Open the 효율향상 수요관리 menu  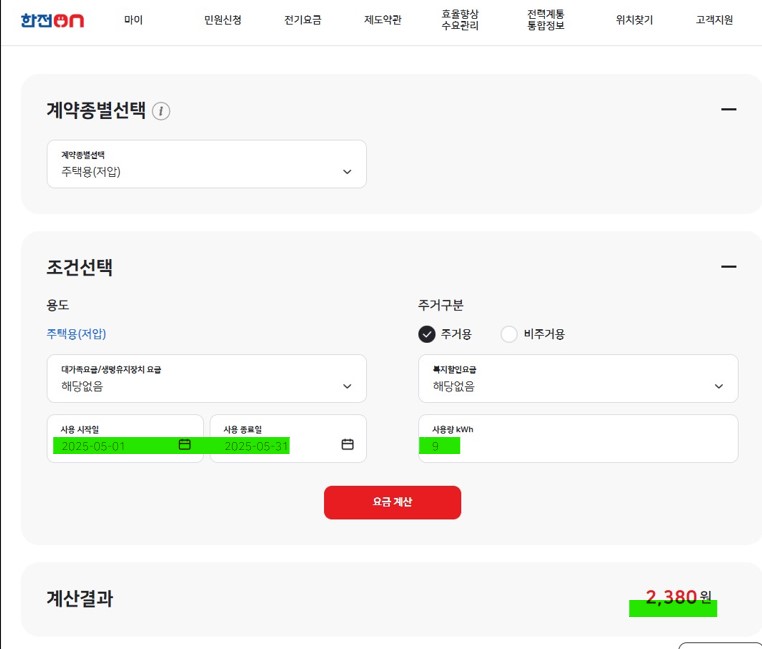tap(460, 20)
